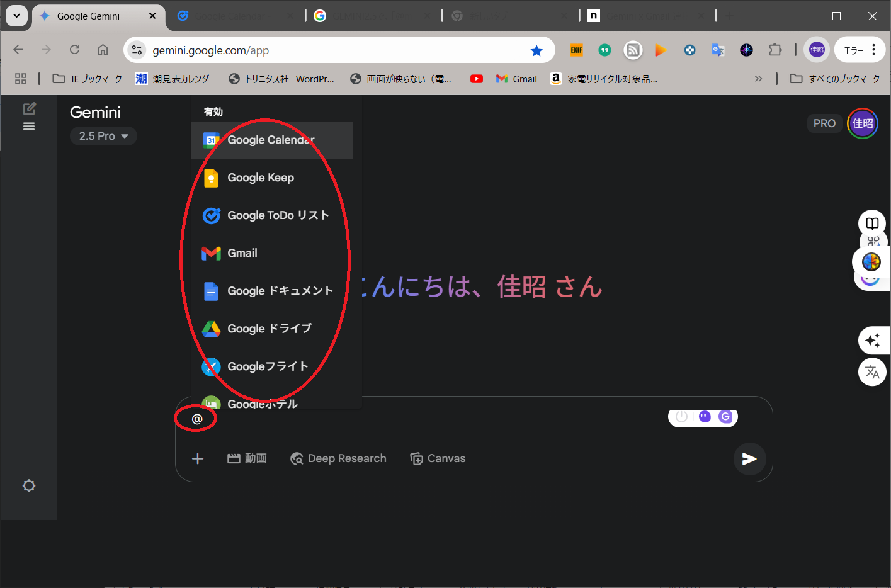Go to the browser home page
The height and width of the screenshot is (588, 891).
pyautogui.click(x=103, y=50)
